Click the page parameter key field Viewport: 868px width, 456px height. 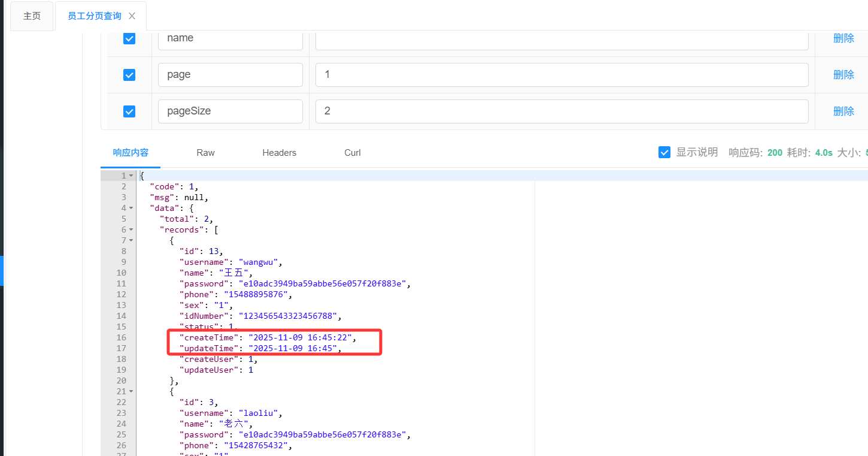pos(230,75)
